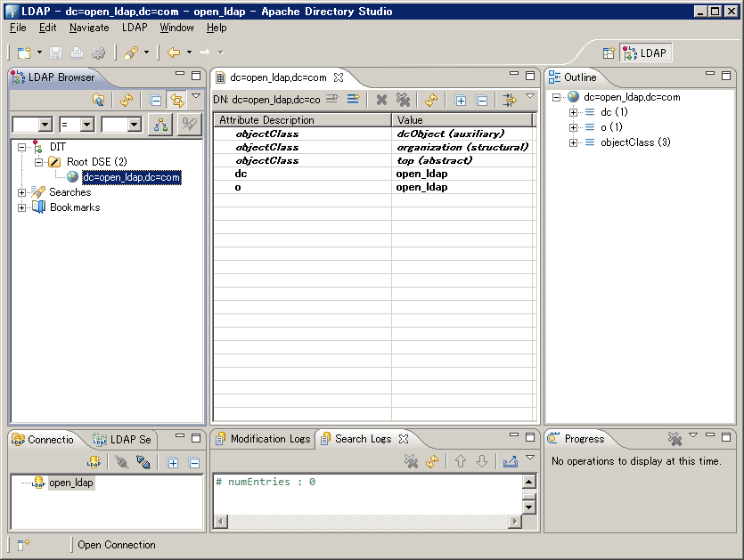Open the Navigate menu
This screenshot has height=560, width=744.
pyautogui.click(x=89, y=28)
